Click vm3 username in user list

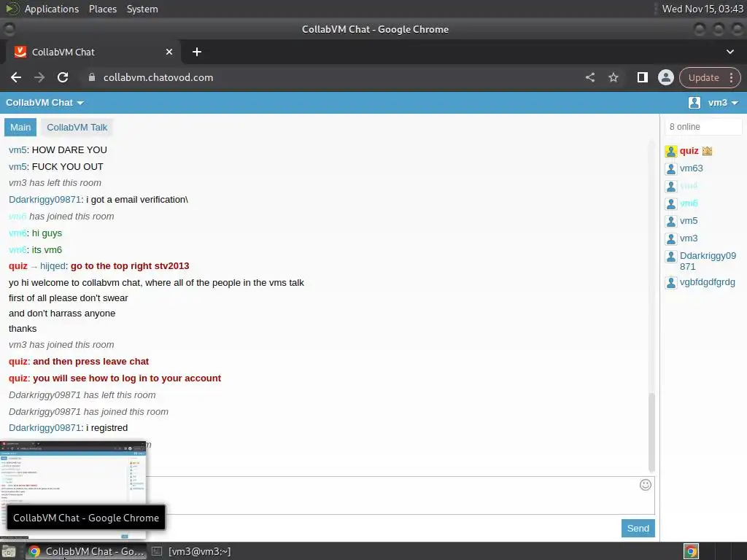pos(689,238)
